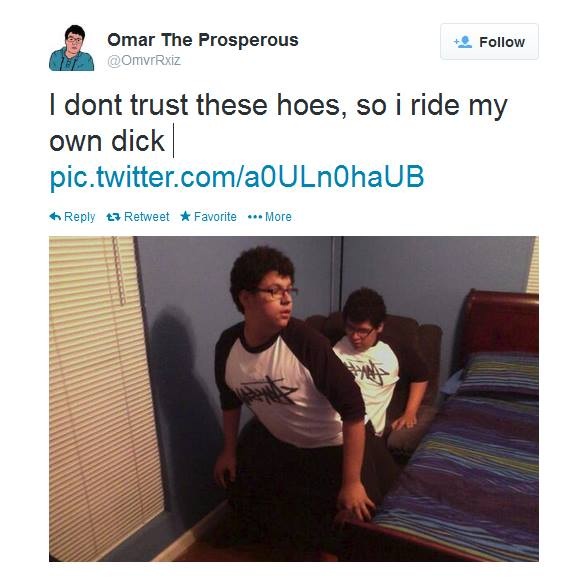
Task: Open the Omar The Prosperous display name
Action: tap(203, 40)
